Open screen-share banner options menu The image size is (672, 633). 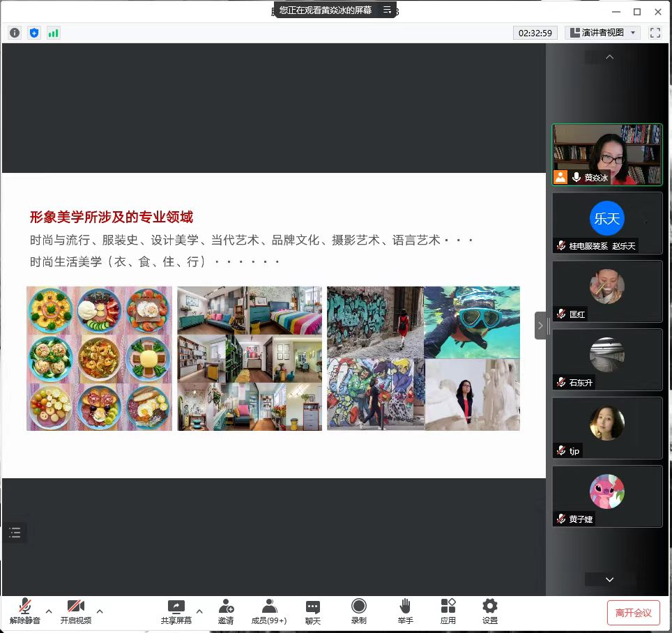[388, 10]
